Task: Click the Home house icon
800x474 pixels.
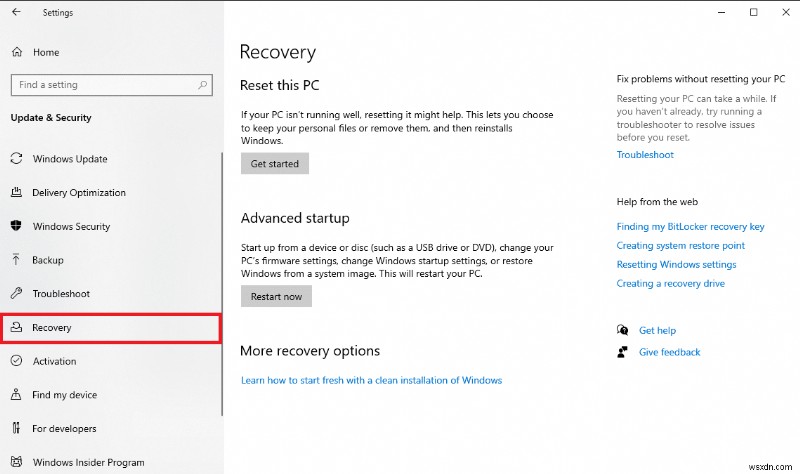Action: click(x=17, y=52)
